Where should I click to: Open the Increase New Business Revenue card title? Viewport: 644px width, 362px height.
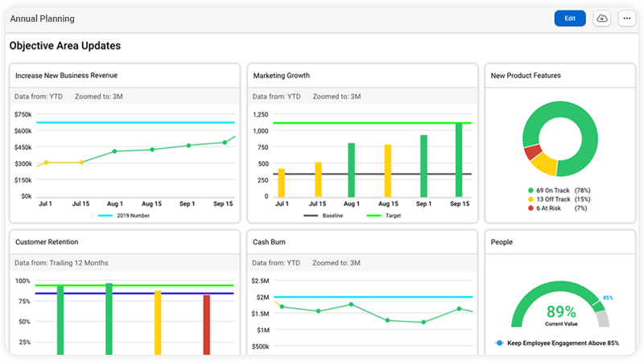[x=66, y=76]
